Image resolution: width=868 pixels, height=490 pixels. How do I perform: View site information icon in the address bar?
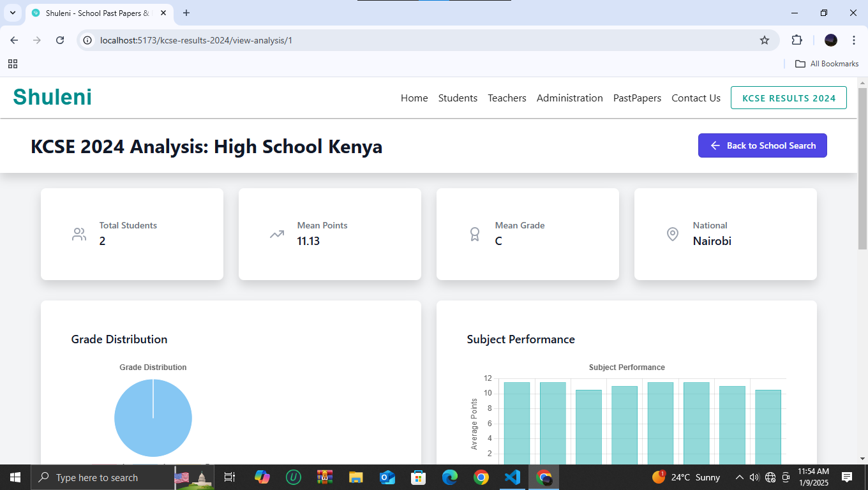click(x=88, y=40)
